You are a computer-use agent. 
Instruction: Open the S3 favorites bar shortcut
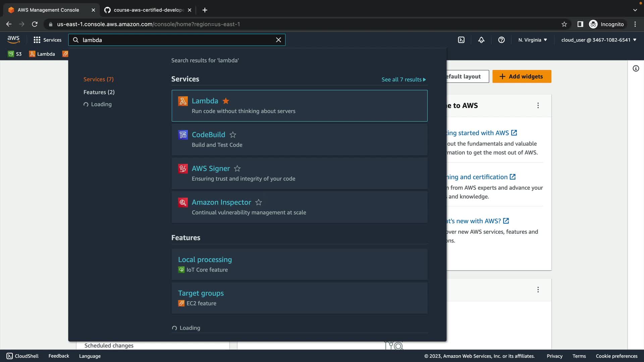point(15,54)
